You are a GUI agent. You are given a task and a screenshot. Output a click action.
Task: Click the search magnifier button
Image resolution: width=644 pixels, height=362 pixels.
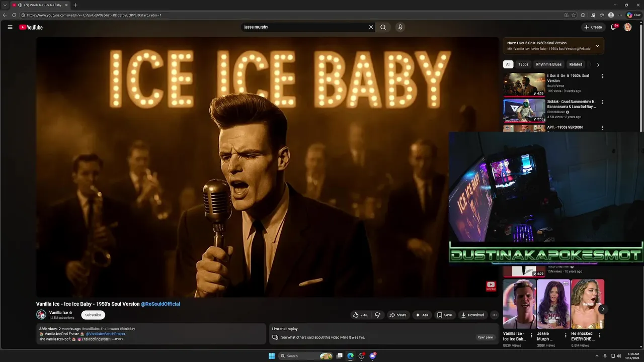tap(383, 27)
